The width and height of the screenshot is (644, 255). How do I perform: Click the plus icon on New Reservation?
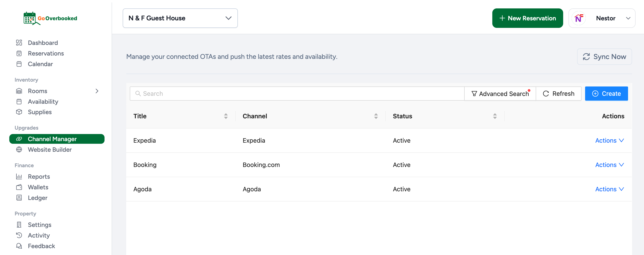pos(502,18)
